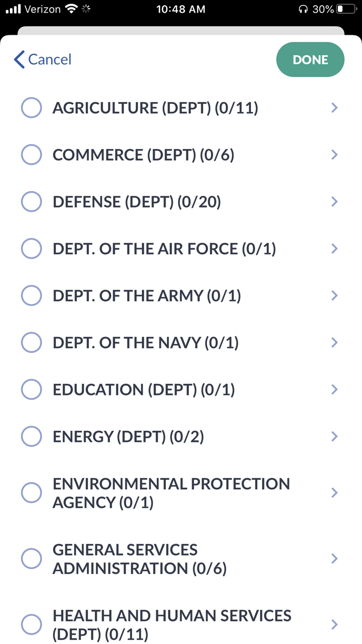The width and height of the screenshot is (362, 644).
Task: Expand the Energy (Dept) chevron
Action: coord(334,437)
